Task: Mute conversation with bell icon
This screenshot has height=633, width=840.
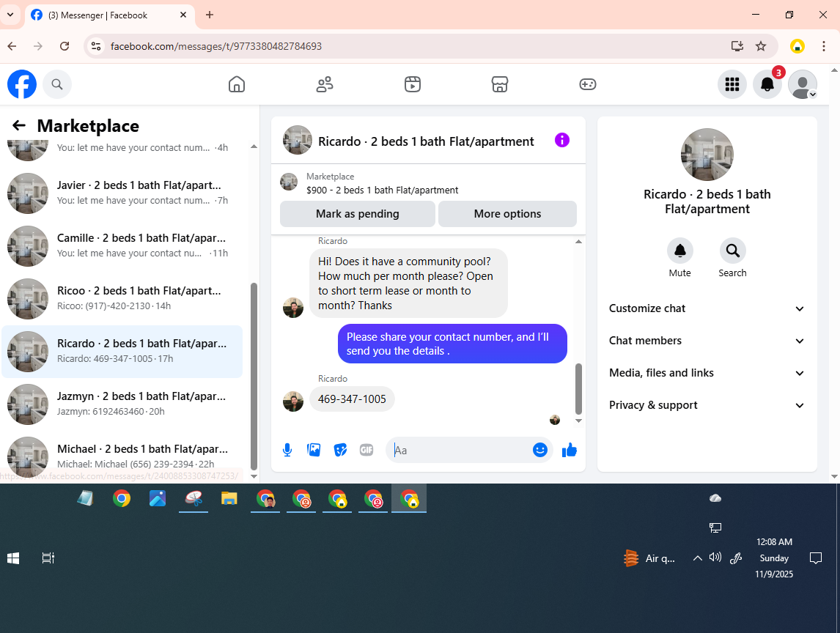Action: [x=679, y=251]
